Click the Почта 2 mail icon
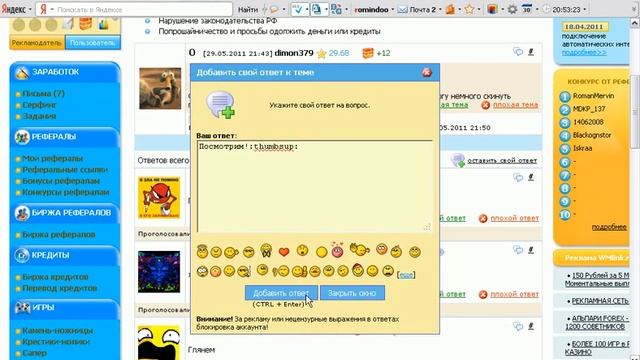The width and height of the screenshot is (640, 360). [x=402, y=9]
